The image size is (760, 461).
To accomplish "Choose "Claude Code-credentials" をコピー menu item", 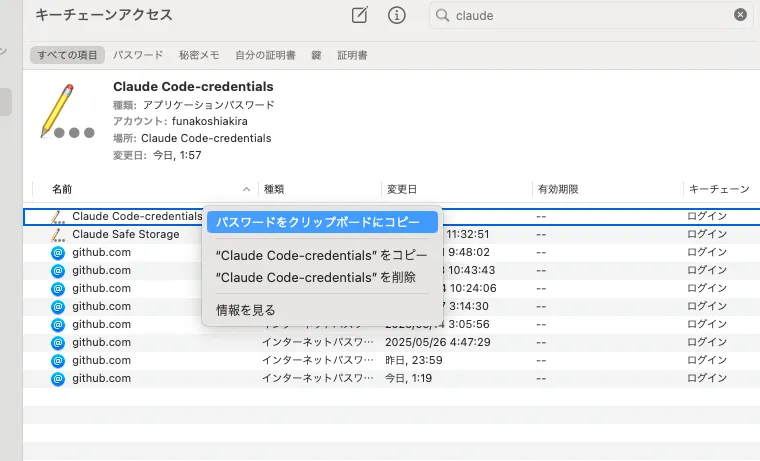I will click(x=314, y=255).
